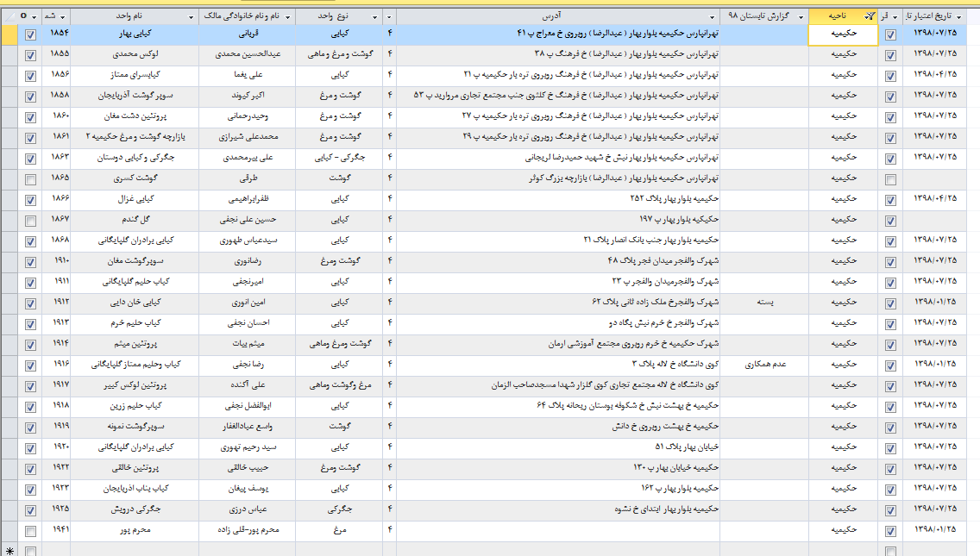
Task: Click the unit type cell جگرکی - کبابی
Action: point(339,158)
